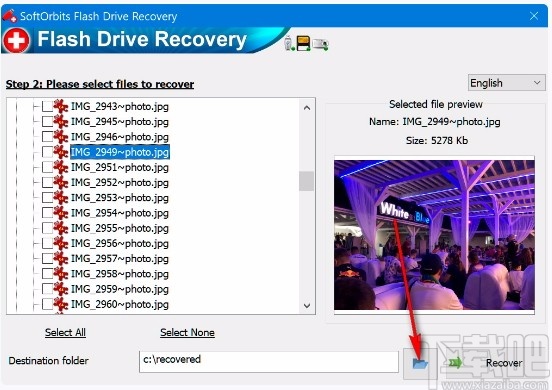552x390 pixels.
Task: Click Select None link
Action: tap(187, 333)
